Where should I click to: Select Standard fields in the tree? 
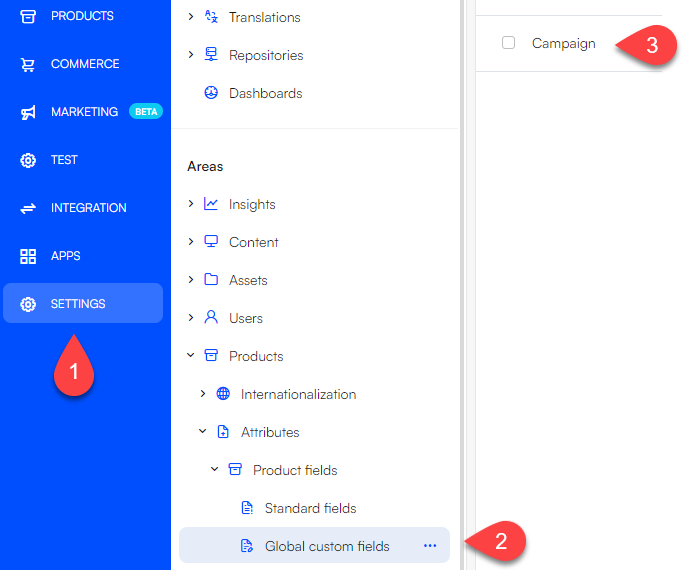[x=310, y=508]
